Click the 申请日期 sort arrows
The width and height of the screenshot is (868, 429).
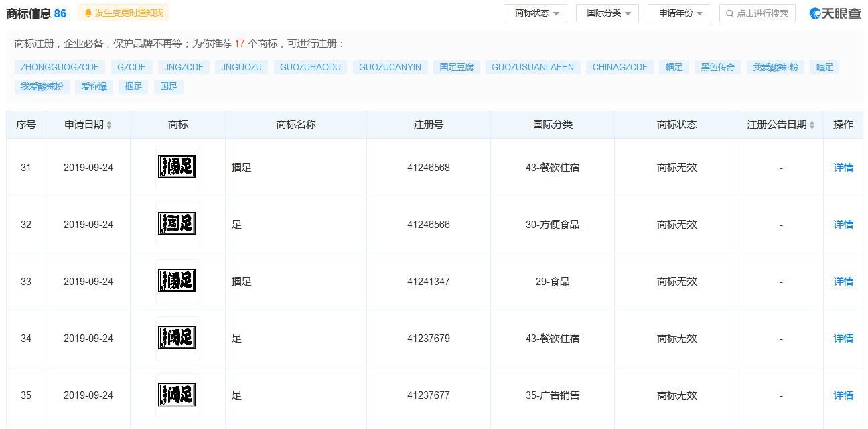[x=110, y=124]
